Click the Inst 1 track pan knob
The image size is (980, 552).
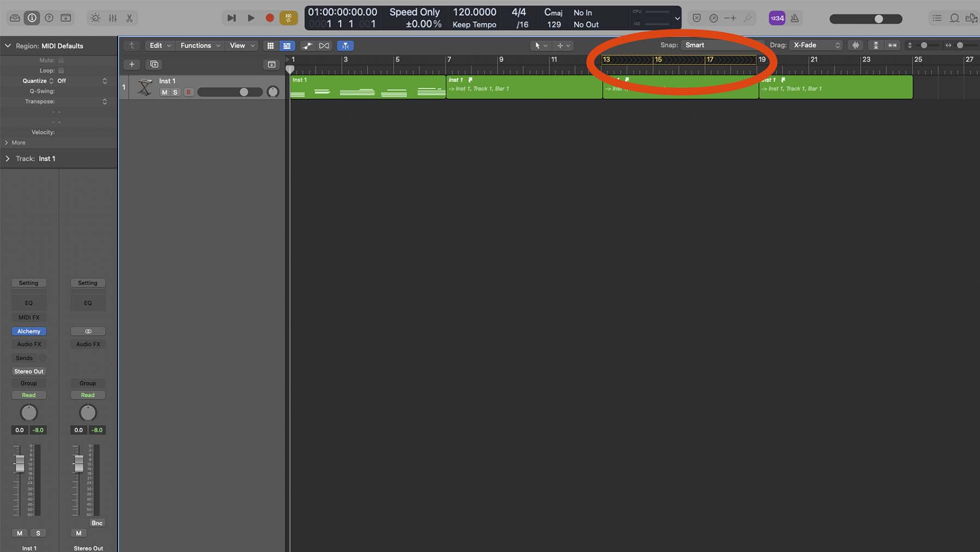click(273, 92)
